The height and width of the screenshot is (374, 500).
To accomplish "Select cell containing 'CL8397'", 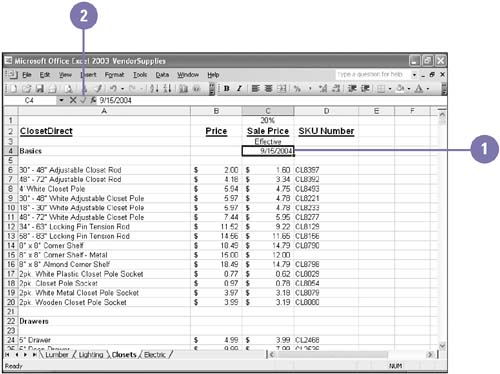I will tap(326, 170).
